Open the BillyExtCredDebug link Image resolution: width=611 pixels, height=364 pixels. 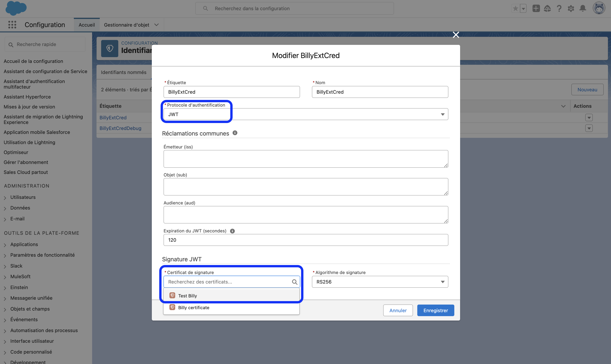(x=120, y=128)
